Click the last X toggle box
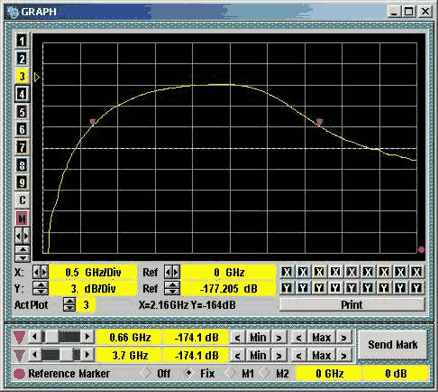This screenshot has height=392, width=438. [x=417, y=272]
